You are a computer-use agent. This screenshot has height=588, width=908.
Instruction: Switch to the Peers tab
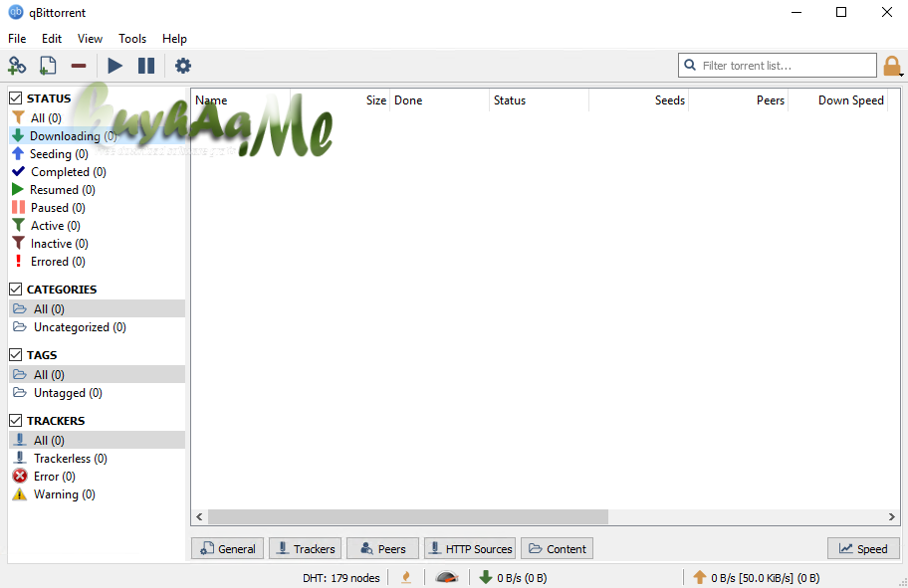(x=382, y=548)
